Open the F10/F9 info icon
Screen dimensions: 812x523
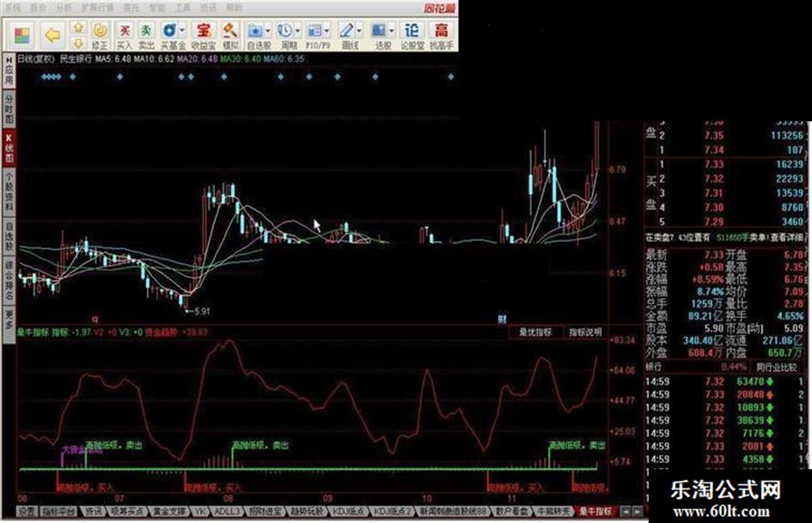point(314,31)
